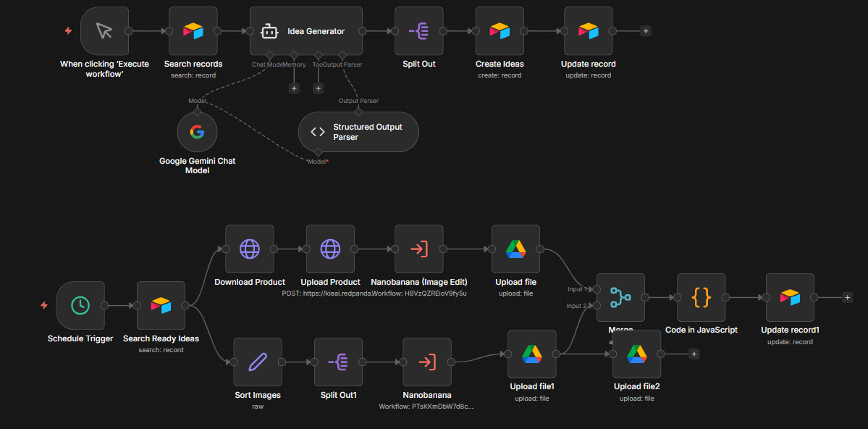Select the Download Product globe node

pyautogui.click(x=250, y=249)
